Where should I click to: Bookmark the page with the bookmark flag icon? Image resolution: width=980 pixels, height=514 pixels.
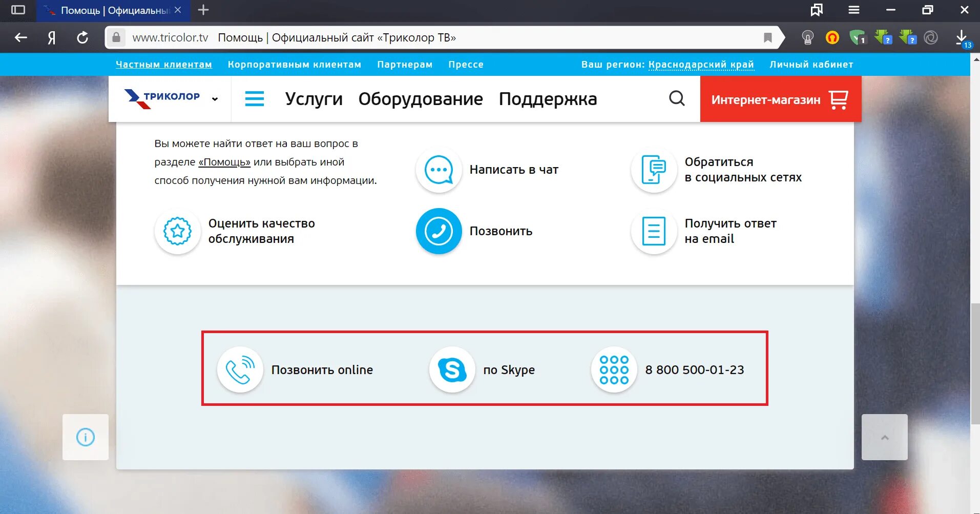[x=767, y=37]
